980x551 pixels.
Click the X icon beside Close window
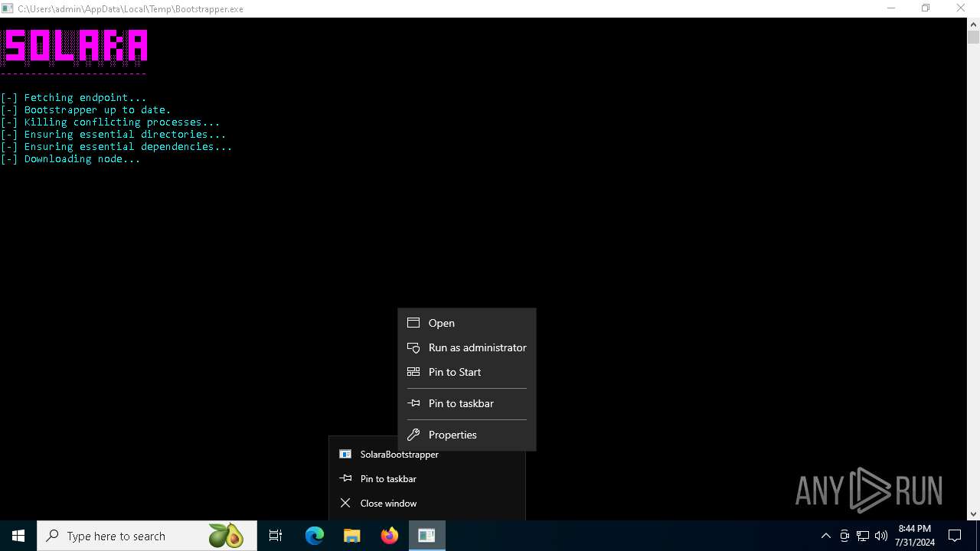(x=345, y=503)
